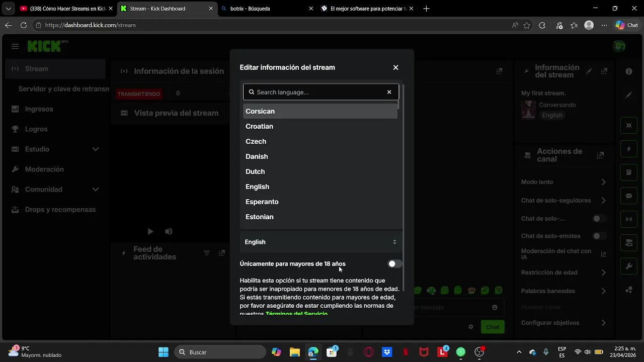Image resolution: width=644 pixels, height=362 pixels.
Task: Click the green Chat send button
Action: tap(493, 327)
